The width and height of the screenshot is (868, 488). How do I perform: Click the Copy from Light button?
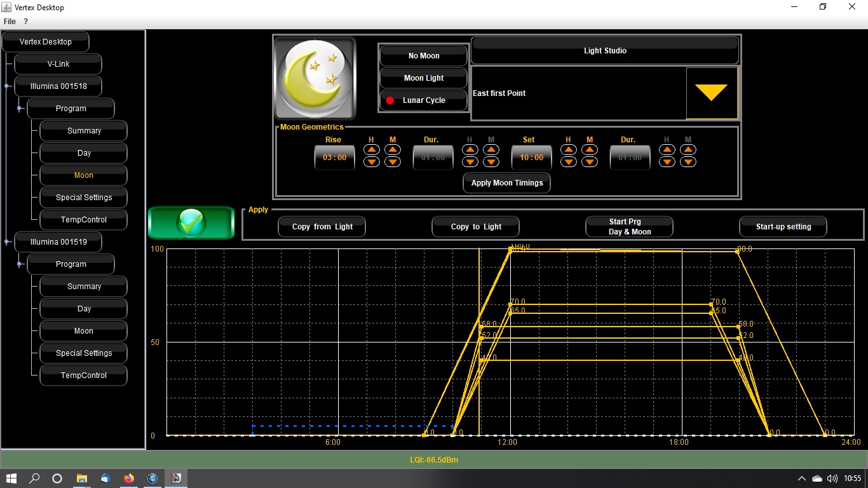322,227
